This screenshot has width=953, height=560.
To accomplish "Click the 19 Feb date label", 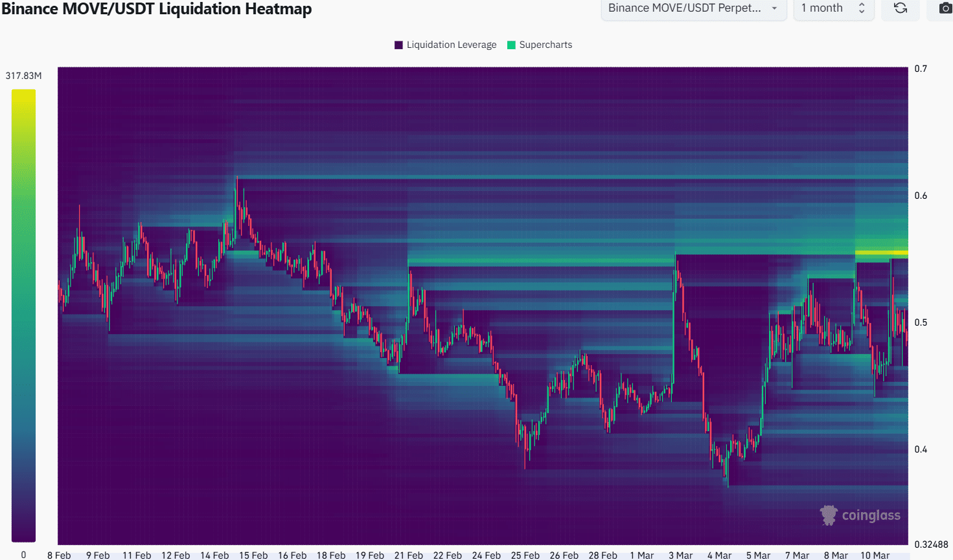I will [370, 555].
